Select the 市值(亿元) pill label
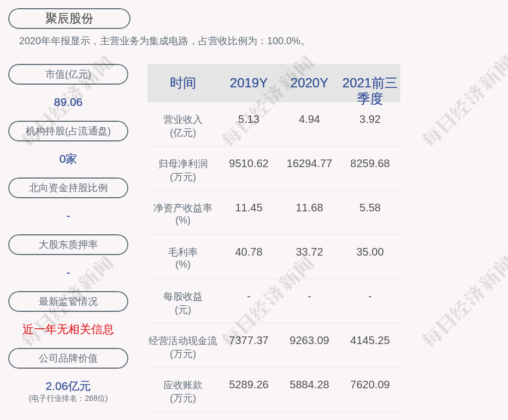Viewport: 508px width, 420px height. [x=68, y=74]
